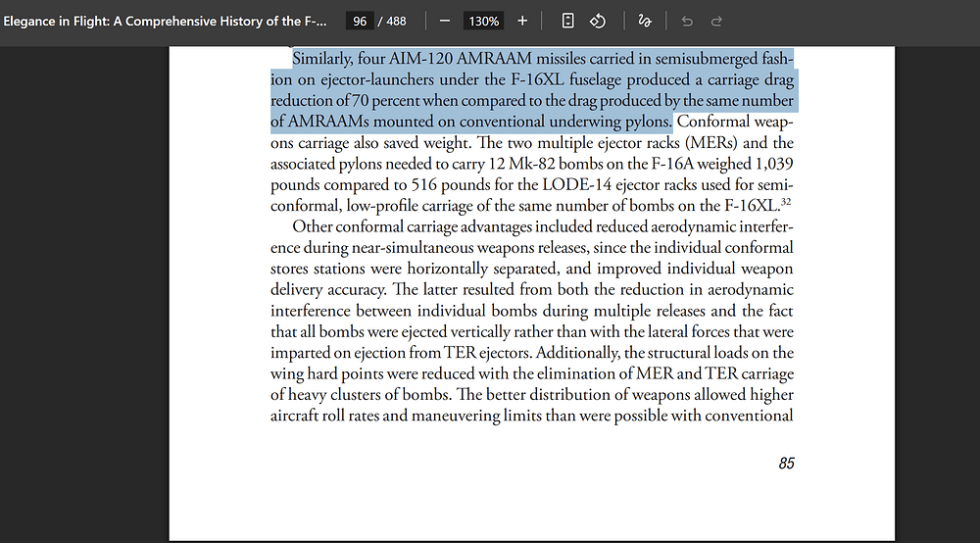Image resolution: width=980 pixels, height=543 pixels.
Task: Click the word 'LODE-14' in the text
Action: (576, 185)
